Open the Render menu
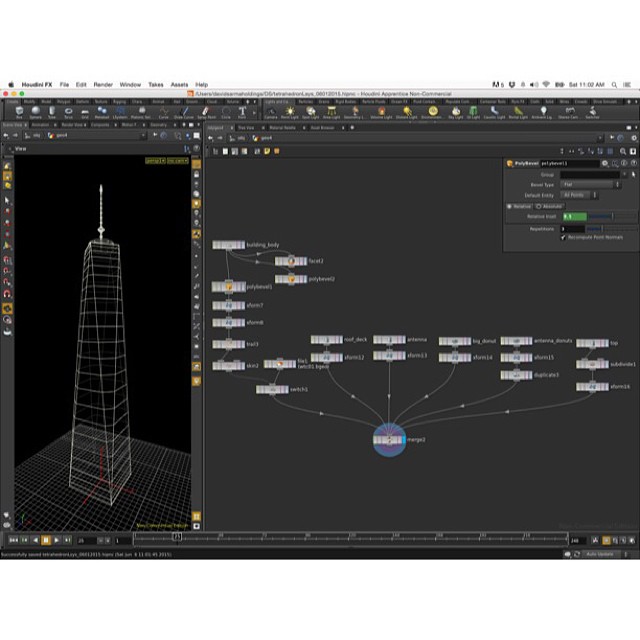The height and width of the screenshot is (640, 640). click(103, 84)
